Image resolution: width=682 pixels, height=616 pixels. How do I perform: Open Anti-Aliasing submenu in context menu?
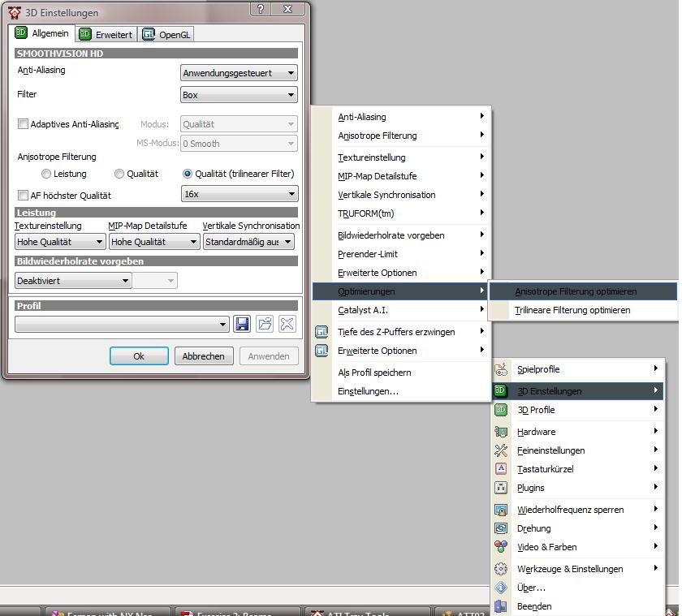(x=402, y=117)
